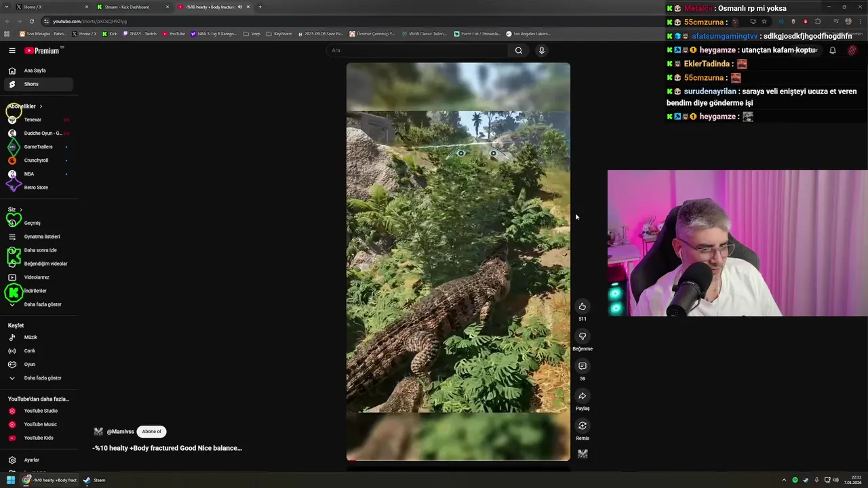Viewport: 868px width, 488px height.
Task: Open YouTube Kids
Action: pyautogui.click(x=39, y=438)
